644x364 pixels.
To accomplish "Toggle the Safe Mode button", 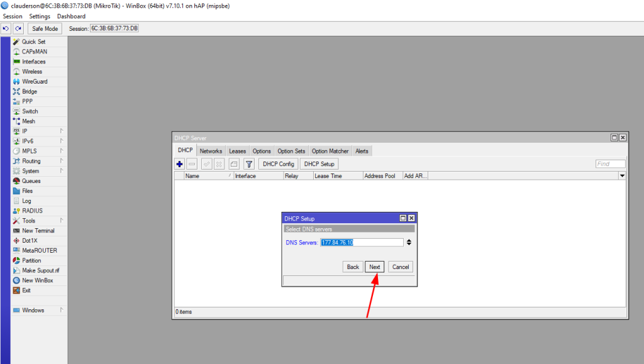I will (45, 29).
